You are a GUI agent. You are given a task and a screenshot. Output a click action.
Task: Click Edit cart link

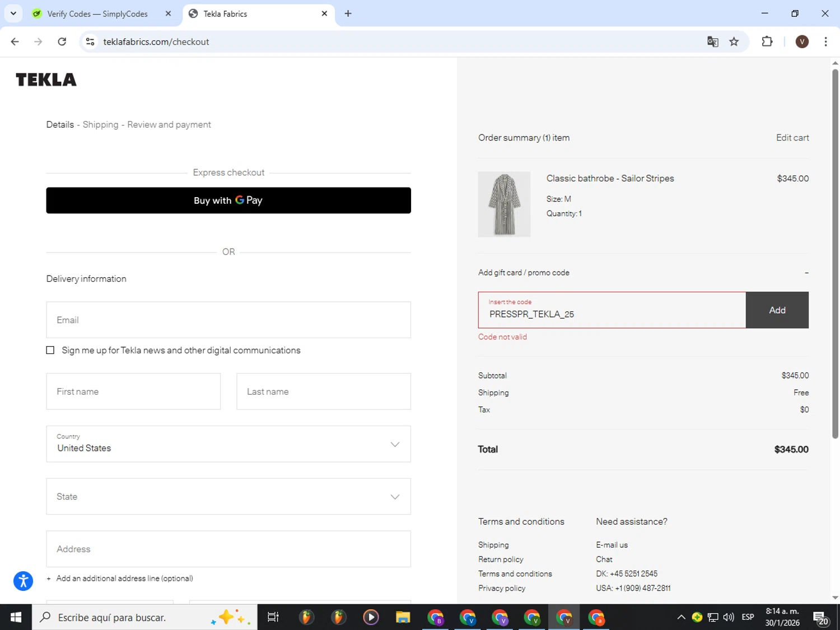(792, 138)
